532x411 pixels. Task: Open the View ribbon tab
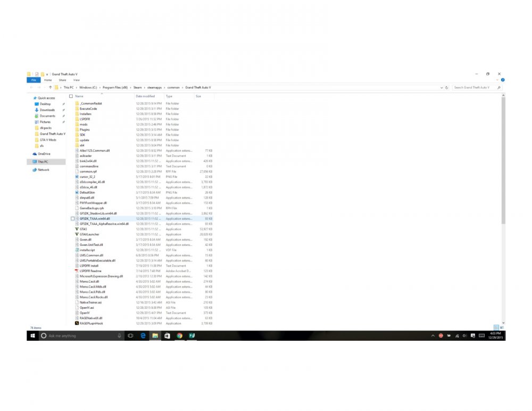tap(76, 80)
